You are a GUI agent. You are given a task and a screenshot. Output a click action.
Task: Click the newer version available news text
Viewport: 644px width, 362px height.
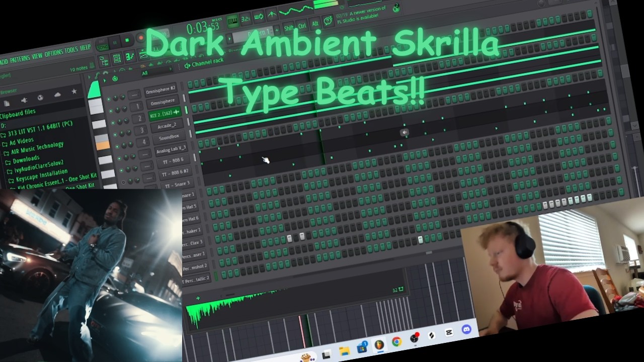click(x=361, y=15)
